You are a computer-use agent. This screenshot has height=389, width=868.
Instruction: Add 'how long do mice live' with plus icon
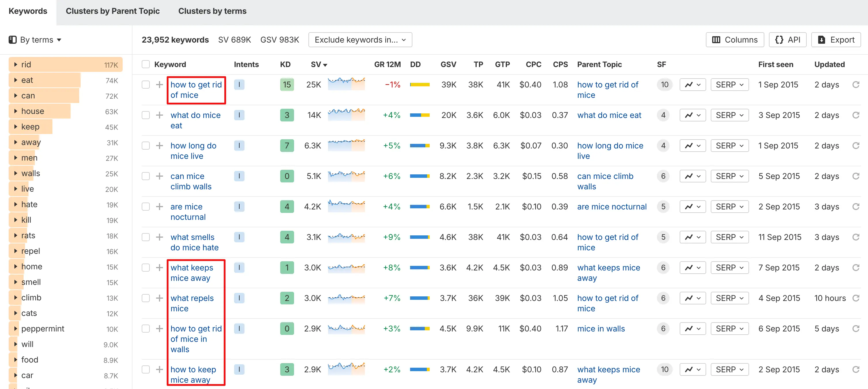point(159,145)
